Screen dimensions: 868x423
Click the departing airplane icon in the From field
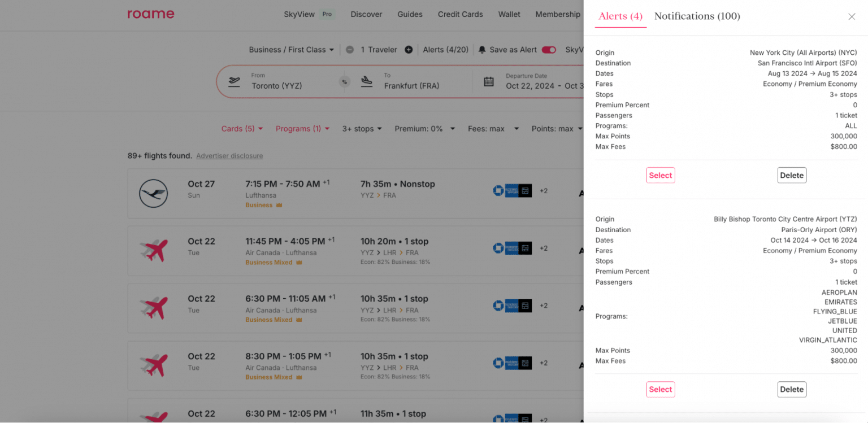[234, 81]
